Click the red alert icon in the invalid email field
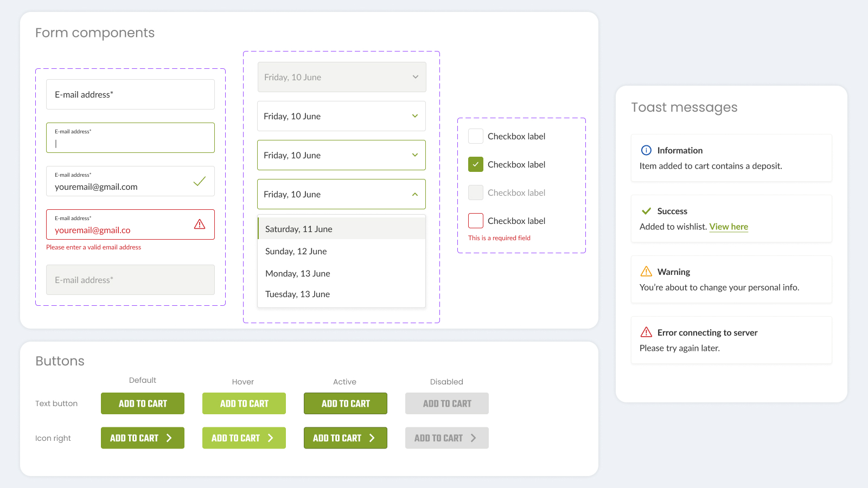 click(x=200, y=224)
